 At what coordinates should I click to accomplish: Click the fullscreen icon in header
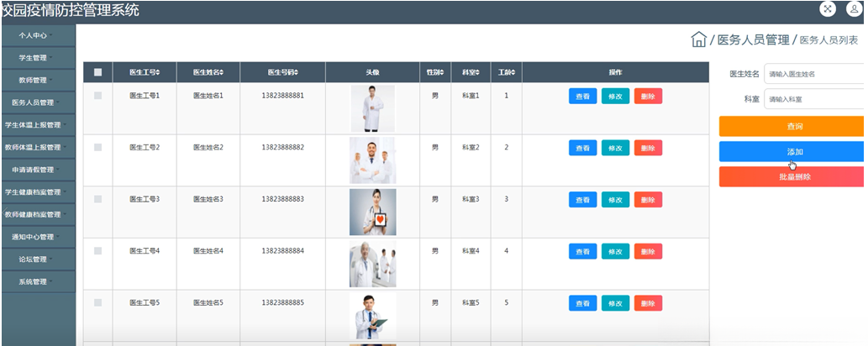(828, 9)
